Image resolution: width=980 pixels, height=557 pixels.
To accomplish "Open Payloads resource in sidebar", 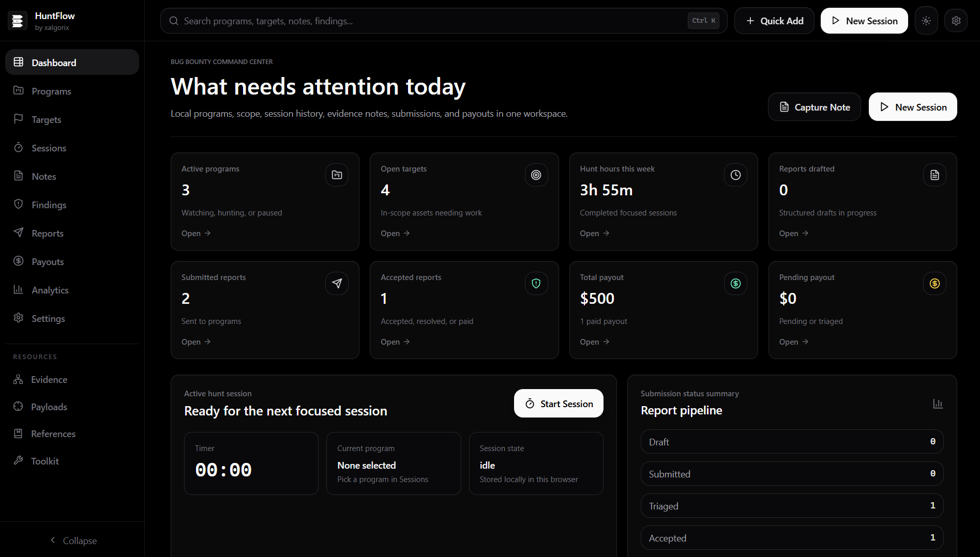I will pyautogui.click(x=72, y=407).
